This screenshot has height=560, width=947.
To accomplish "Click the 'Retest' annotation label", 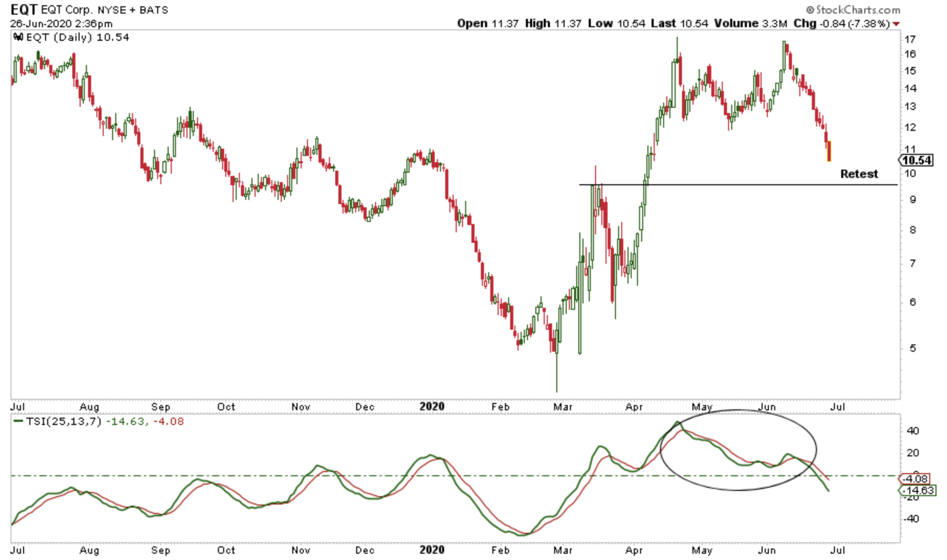I will (x=859, y=174).
